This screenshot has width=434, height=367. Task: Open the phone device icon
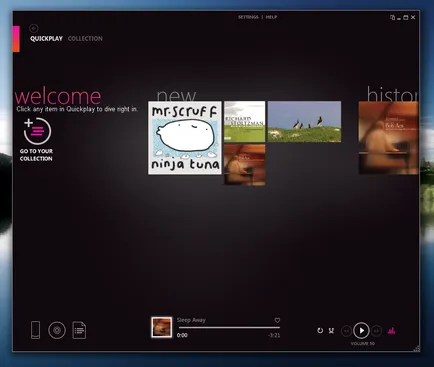pyautogui.click(x=35, y=330)
